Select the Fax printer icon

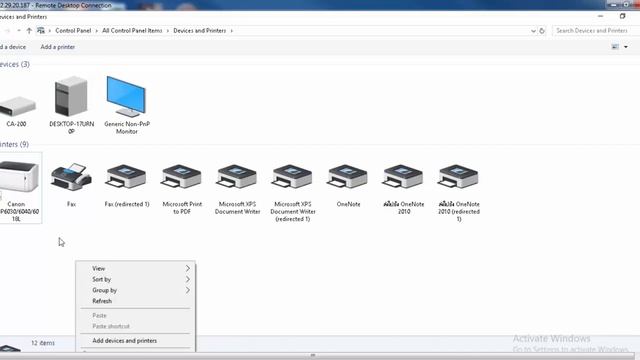[71, 177]
